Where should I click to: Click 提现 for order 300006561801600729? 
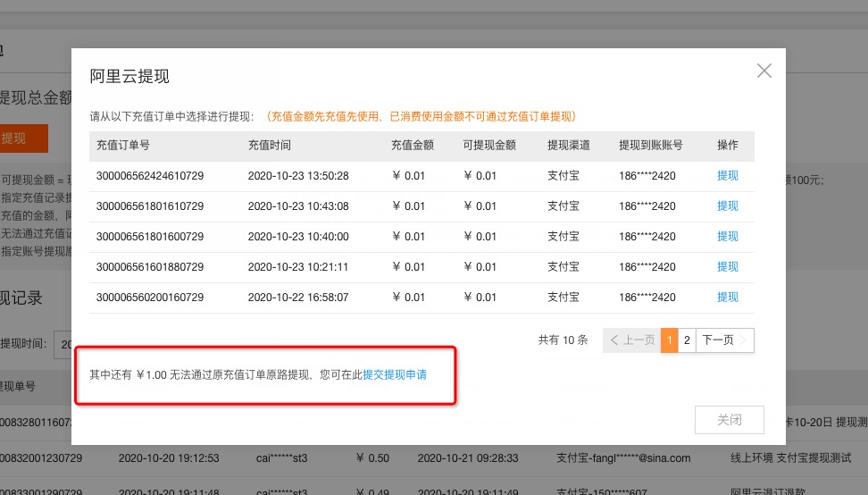point(728,237)
